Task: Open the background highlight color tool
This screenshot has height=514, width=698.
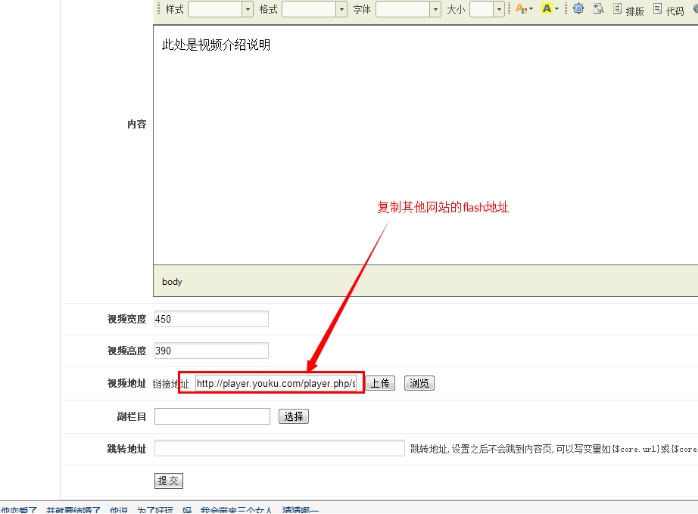Action: coord(549,9)
